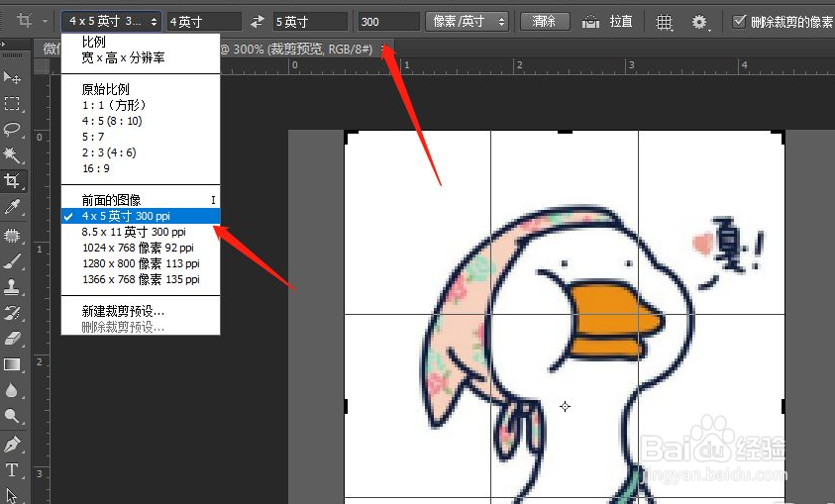Screen dimensions: 835x504
Task: Click the 拉直 label button
Action: pos(621,21)
